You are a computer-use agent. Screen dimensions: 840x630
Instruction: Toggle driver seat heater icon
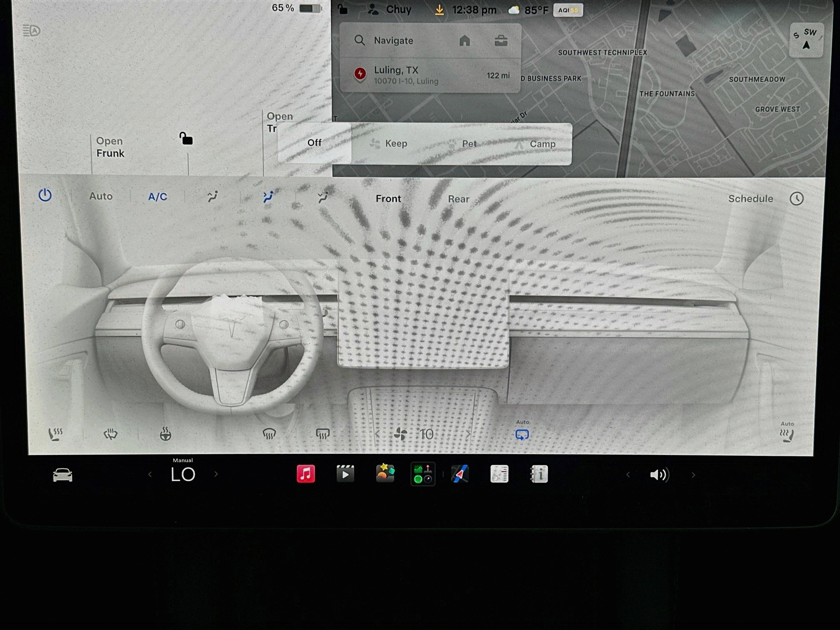click(55, 435)
